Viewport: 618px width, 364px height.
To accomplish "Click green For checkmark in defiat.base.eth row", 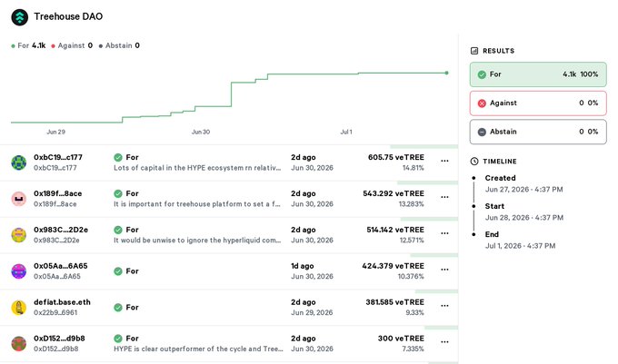I will (118, 308).
